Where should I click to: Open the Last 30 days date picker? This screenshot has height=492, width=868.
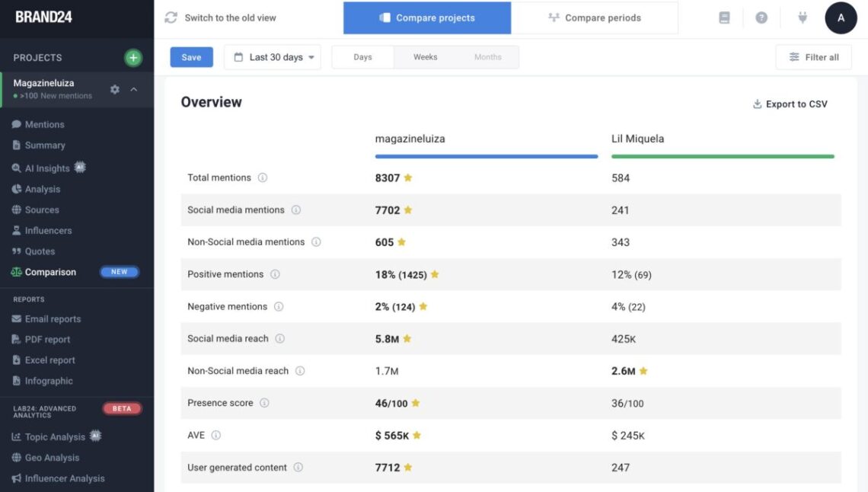tap(273, 56)
